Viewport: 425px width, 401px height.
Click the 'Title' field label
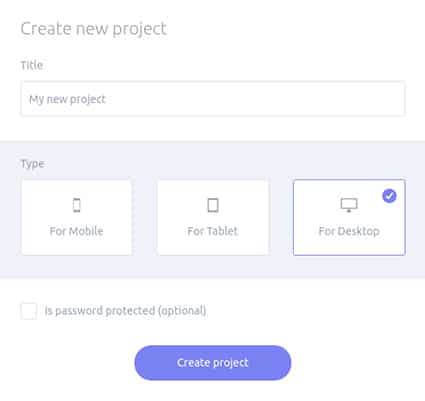click(32, 65)
